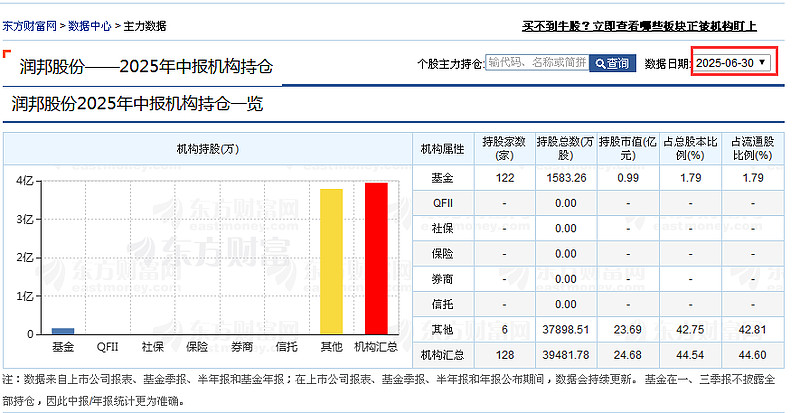Click the 机构汇总 x-axis label under chart

(x=376, y=347)
